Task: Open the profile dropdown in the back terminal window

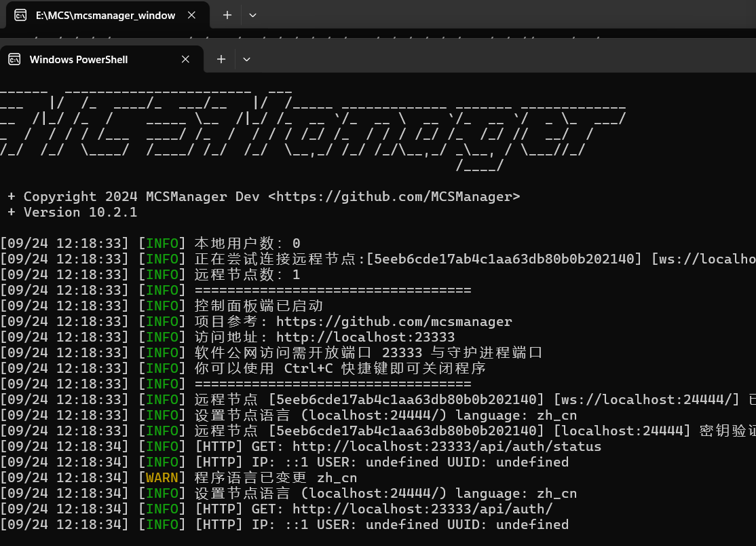Action: click(252, 16)
